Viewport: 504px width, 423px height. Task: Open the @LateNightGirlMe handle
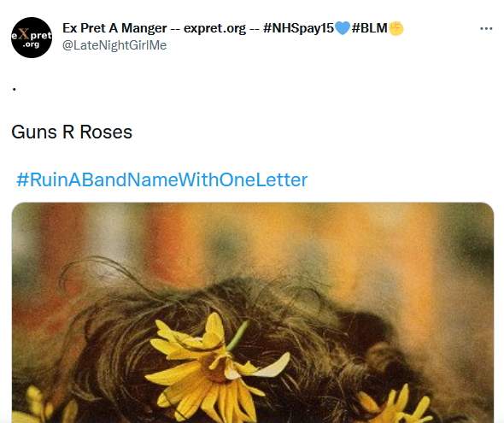(114, 45)
